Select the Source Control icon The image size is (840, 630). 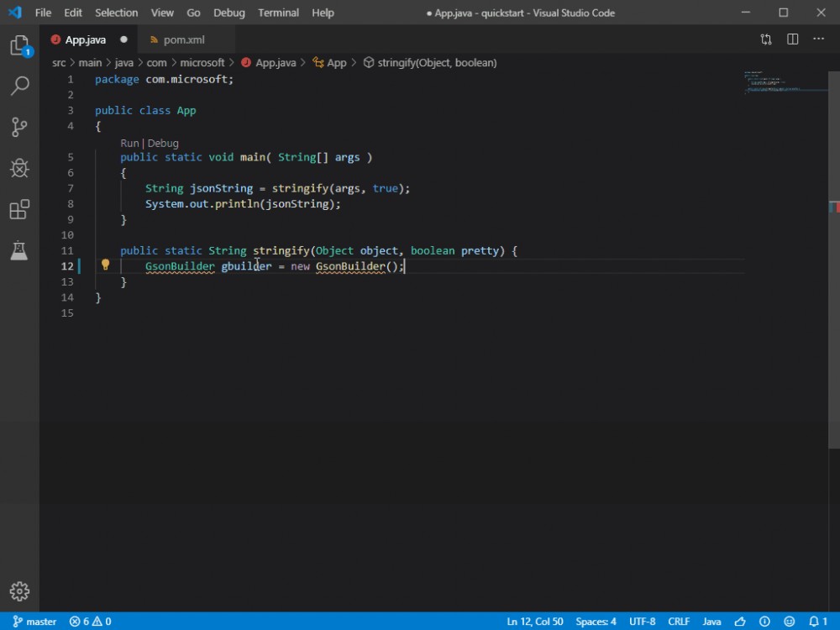(x=20, y=127)
